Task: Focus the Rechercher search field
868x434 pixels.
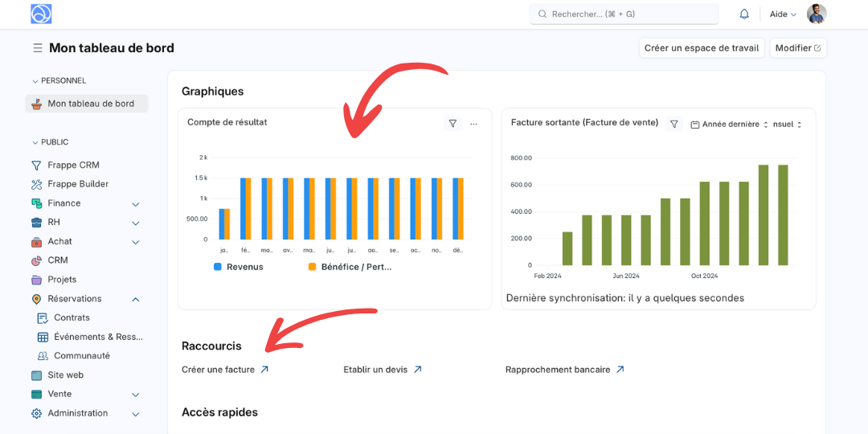Action: pyautogui.click(x=624, y=14)
